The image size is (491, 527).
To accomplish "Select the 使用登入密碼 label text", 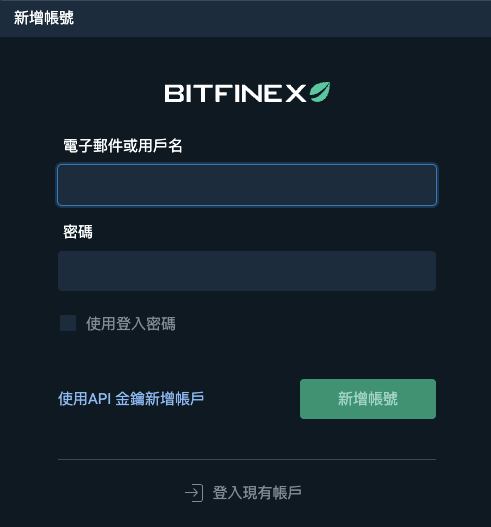I will click(x=131, y=324).
